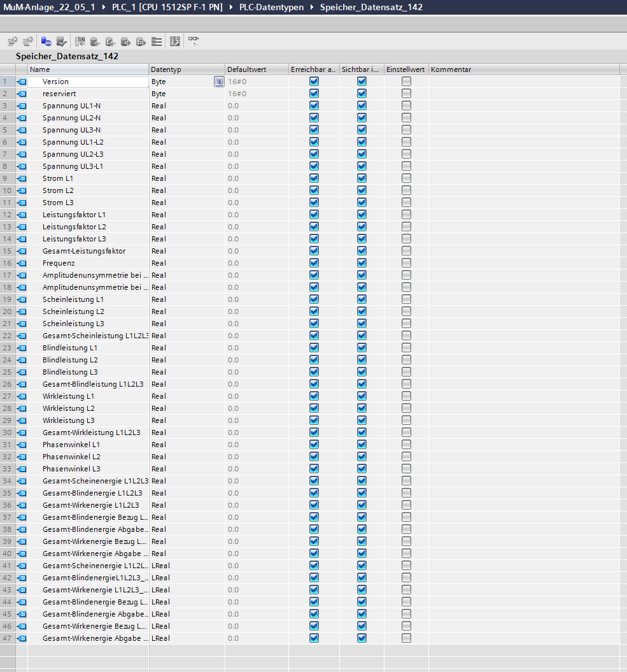Click the element tag icon beside Strom L1

[22, 178]
